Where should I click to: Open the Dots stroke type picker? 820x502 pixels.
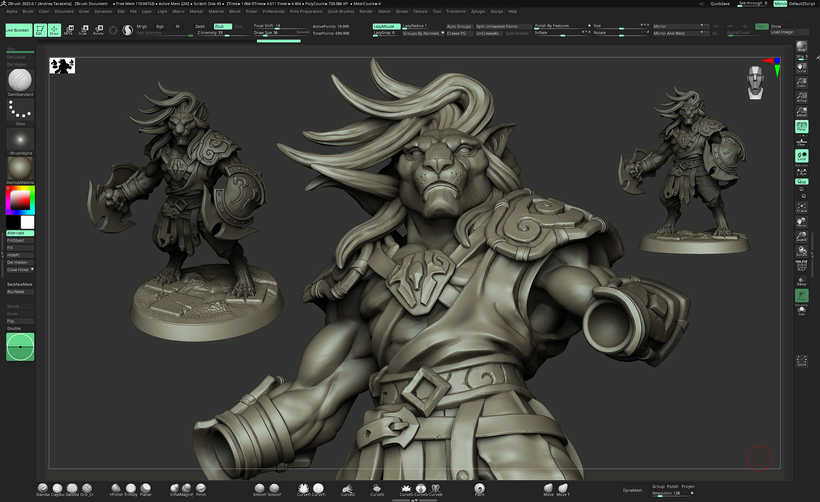(20, 112)
